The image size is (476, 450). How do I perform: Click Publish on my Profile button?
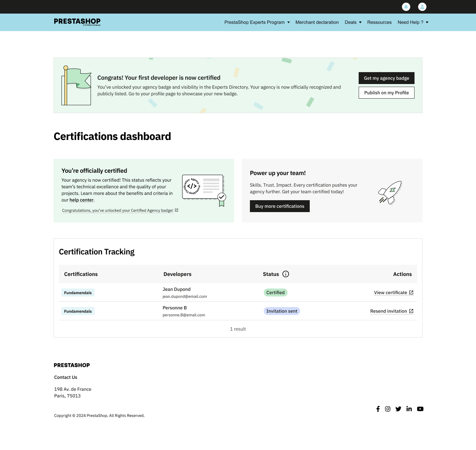(x=386, y=93)
